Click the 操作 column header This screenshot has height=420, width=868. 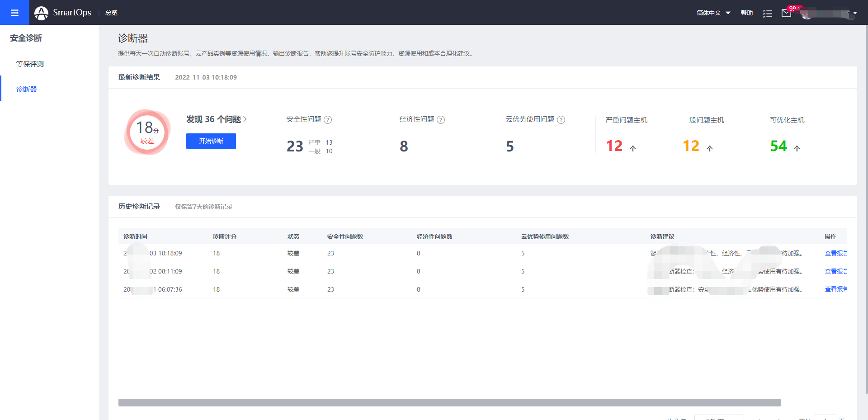pos(830,236)
